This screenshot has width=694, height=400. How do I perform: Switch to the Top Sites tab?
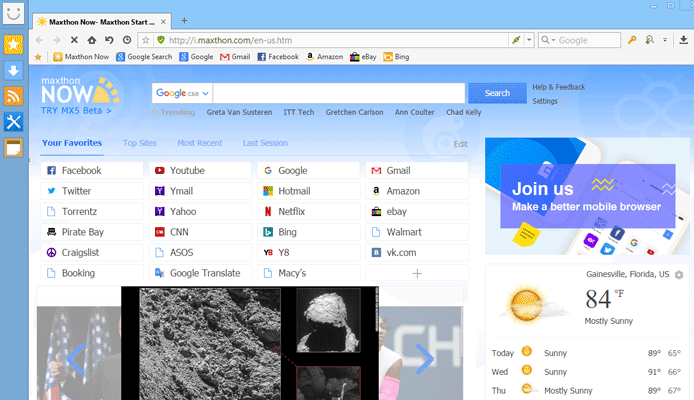pos(139,143)
